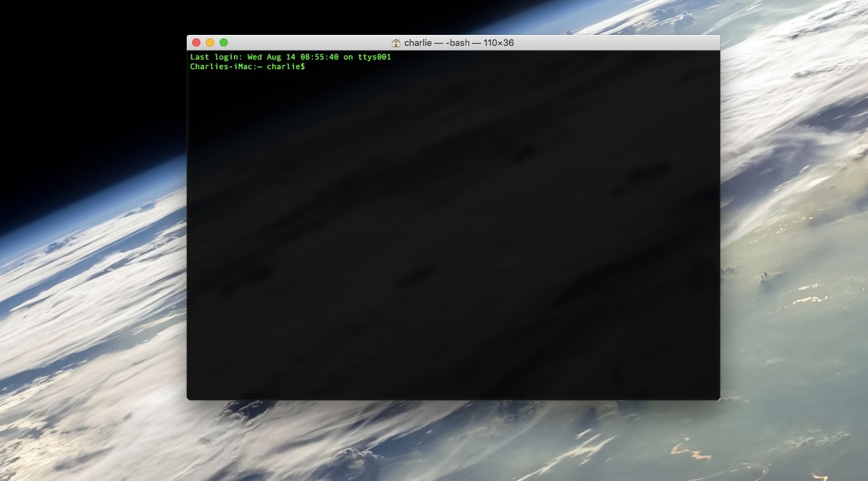868x481 pixels.
Task: Close the Terminal window with red button
Action: (x=196, y=42)
